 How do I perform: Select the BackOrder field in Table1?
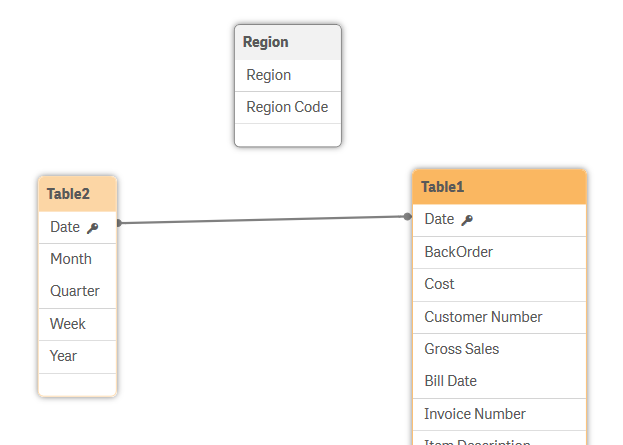pyautogui.click(x=459, y=252)
